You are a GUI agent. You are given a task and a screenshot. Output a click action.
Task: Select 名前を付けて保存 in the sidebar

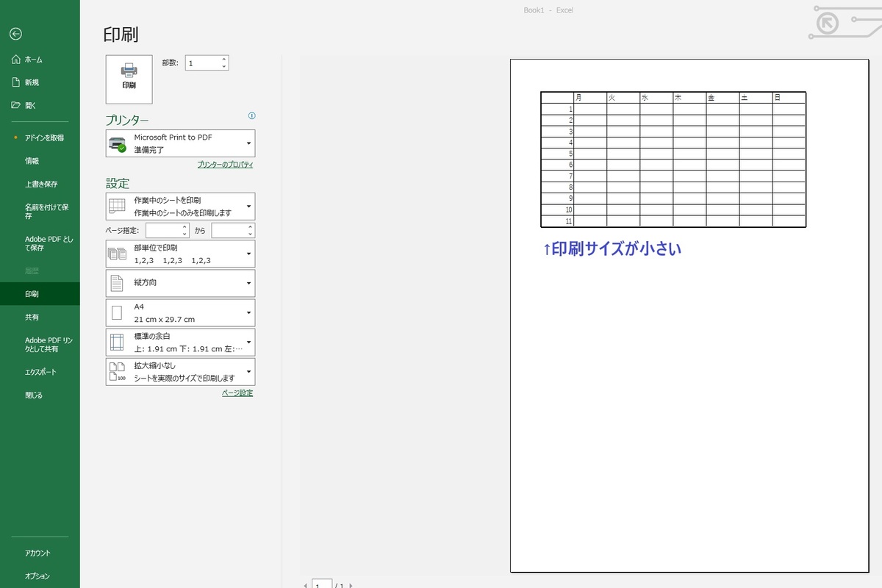pyautogui.click(x=47, y=212)
